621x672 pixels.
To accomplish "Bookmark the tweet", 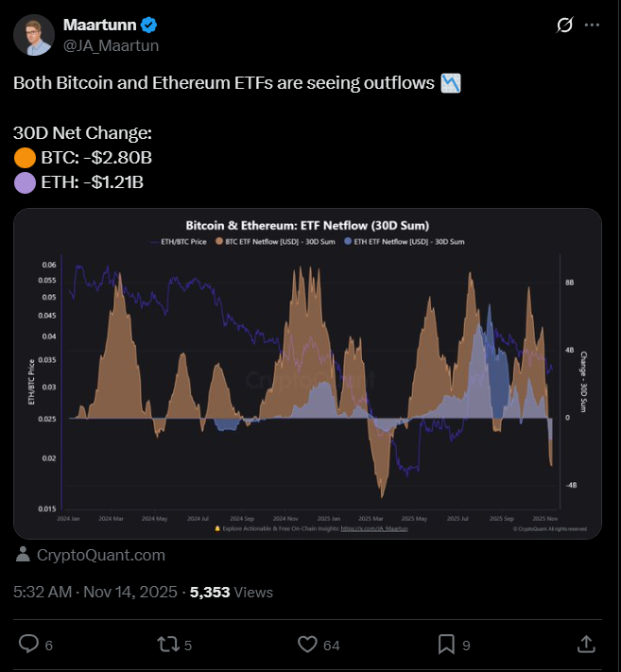I will click(446, 644).
